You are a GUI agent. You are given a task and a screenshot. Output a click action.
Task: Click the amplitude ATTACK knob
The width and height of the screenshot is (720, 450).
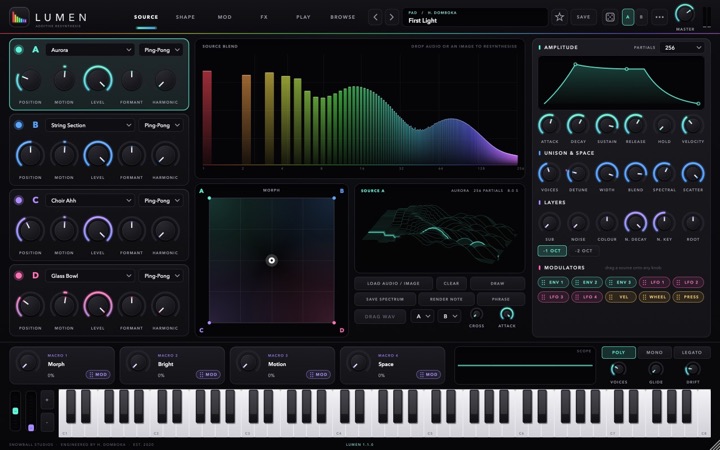(x=549, y=124)
